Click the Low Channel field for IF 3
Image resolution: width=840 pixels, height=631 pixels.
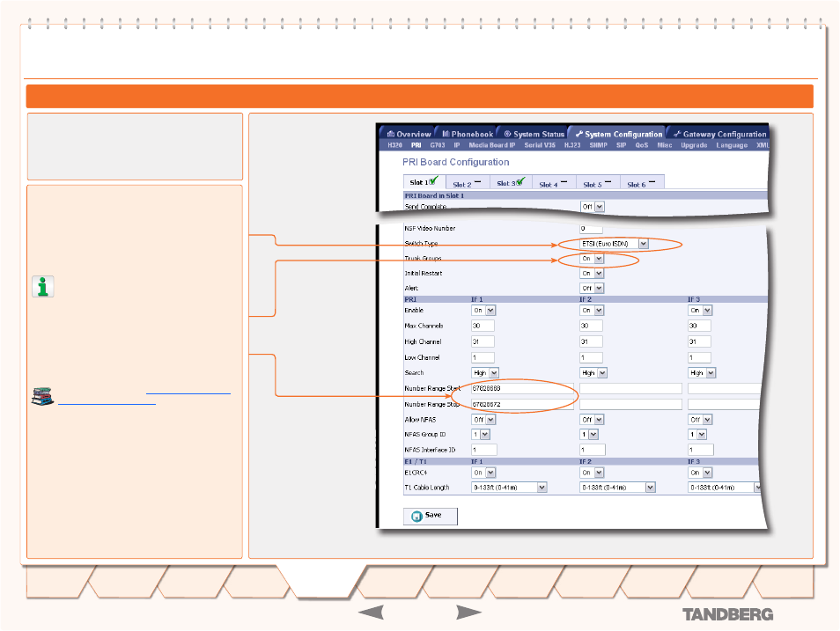click(700, 358)
